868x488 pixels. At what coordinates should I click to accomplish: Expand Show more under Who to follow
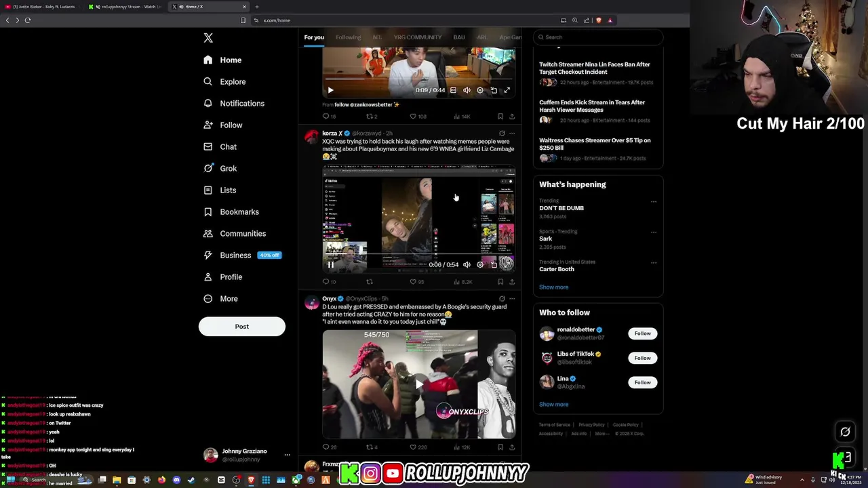pyautogui.click(x=553, y=405)
